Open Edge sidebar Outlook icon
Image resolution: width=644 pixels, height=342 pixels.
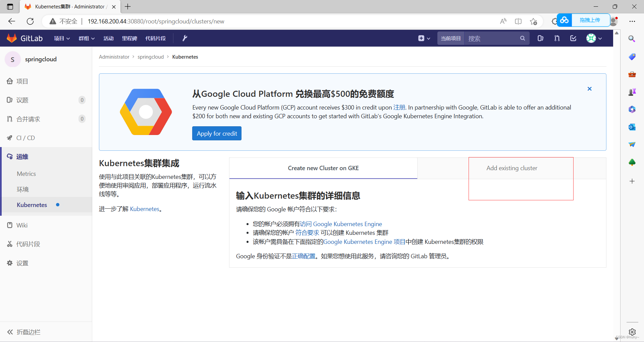pyautogui.click(x=632, y=127)
